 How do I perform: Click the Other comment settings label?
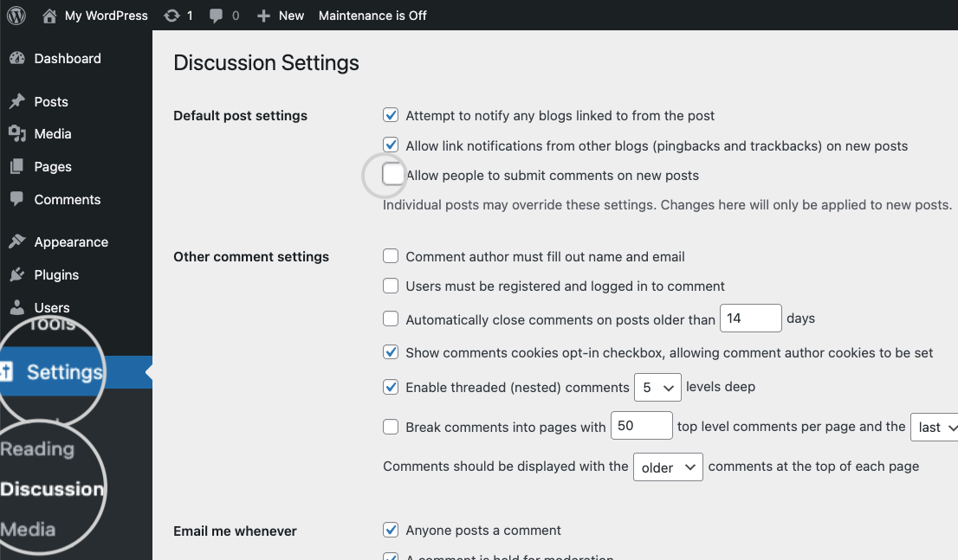coord(251,256)
